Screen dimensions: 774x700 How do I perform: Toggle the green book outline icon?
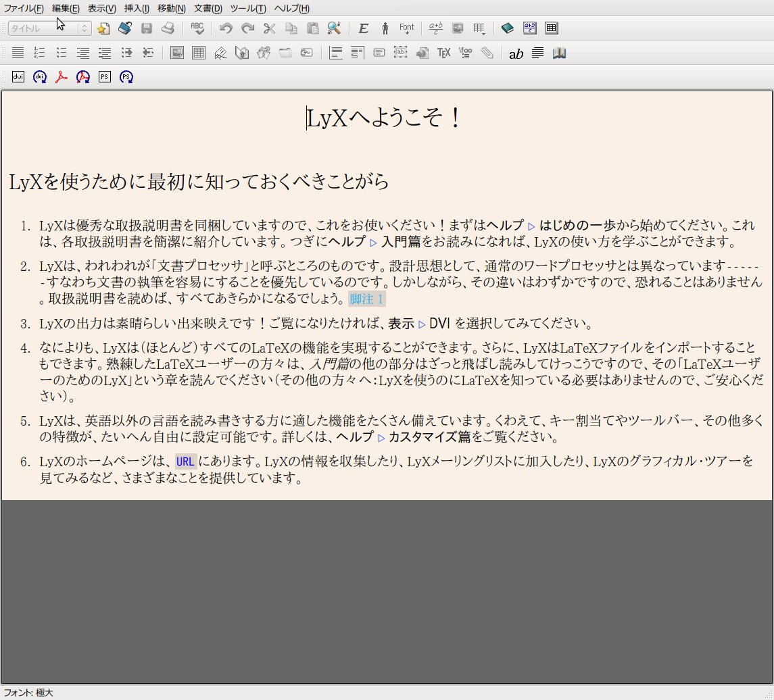pos(508,28)
